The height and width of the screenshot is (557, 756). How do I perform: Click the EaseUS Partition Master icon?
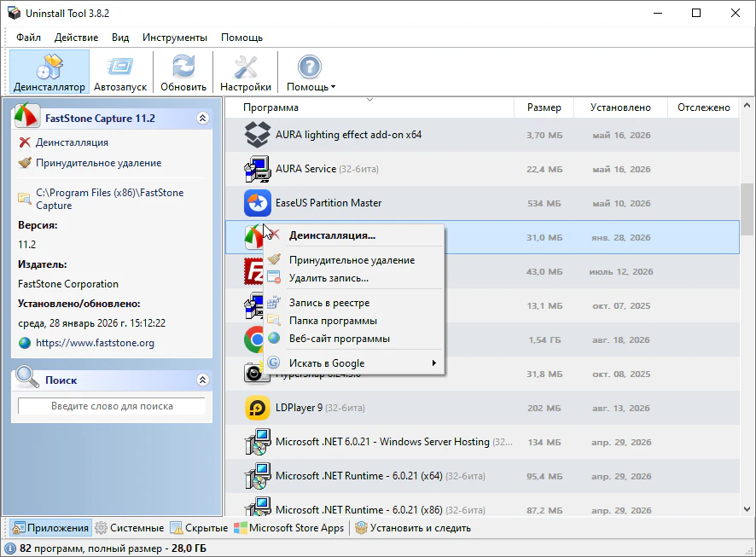coord(258,203)
